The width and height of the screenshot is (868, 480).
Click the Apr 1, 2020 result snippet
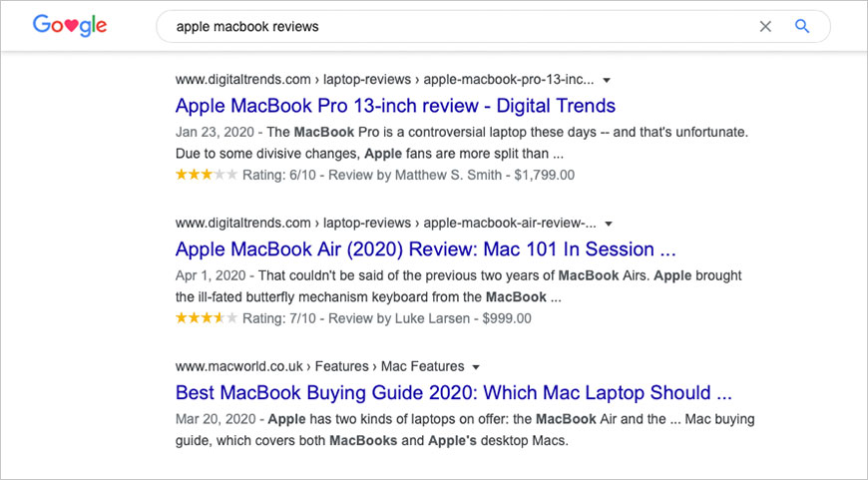coord(458,286)
